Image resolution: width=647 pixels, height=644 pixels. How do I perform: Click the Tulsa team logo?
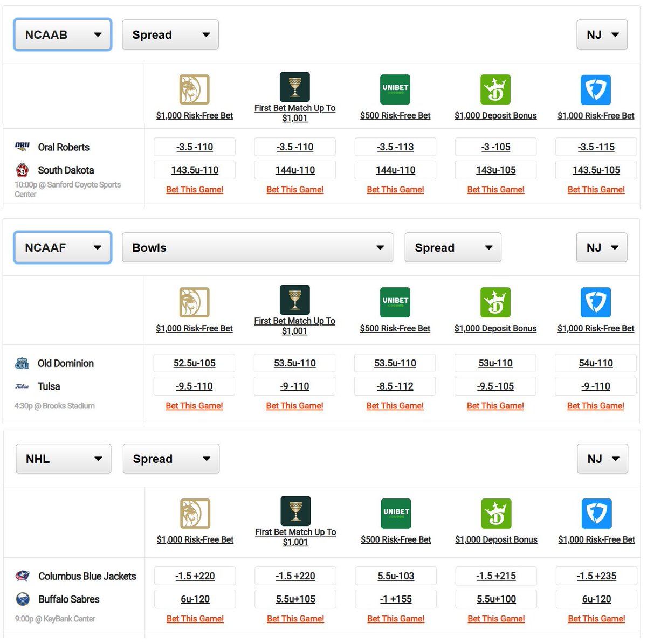22,386
